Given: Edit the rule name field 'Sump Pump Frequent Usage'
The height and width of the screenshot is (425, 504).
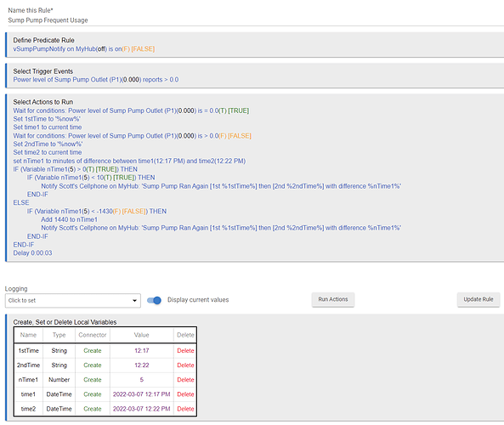Looking at the screenshot, I should pyautogui.click(x=256, y=20).
